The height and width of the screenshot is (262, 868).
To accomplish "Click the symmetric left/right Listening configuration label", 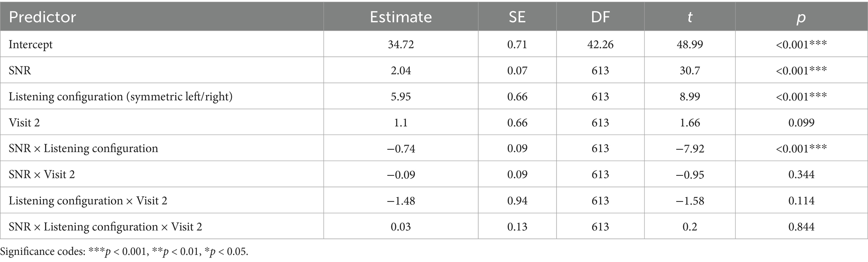I will (121, 96).
